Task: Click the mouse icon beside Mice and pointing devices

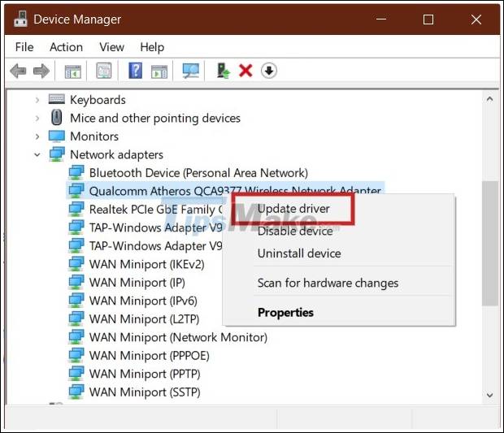Action: (x=57, y=117)
